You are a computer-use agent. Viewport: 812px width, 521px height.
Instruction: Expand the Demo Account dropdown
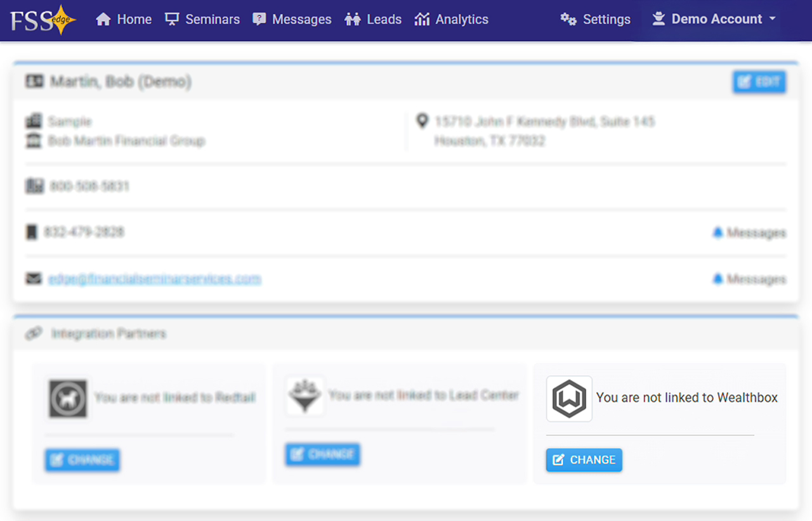(x=714, y=20)
